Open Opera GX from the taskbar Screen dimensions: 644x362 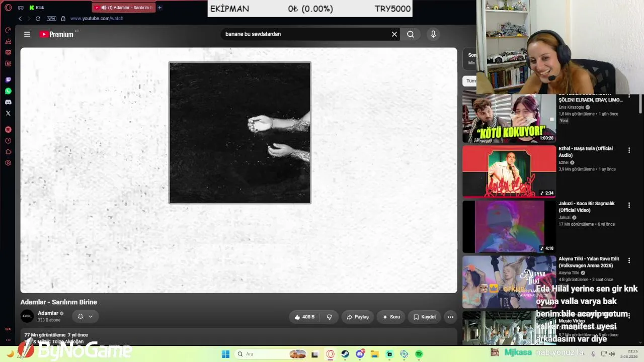330,354
